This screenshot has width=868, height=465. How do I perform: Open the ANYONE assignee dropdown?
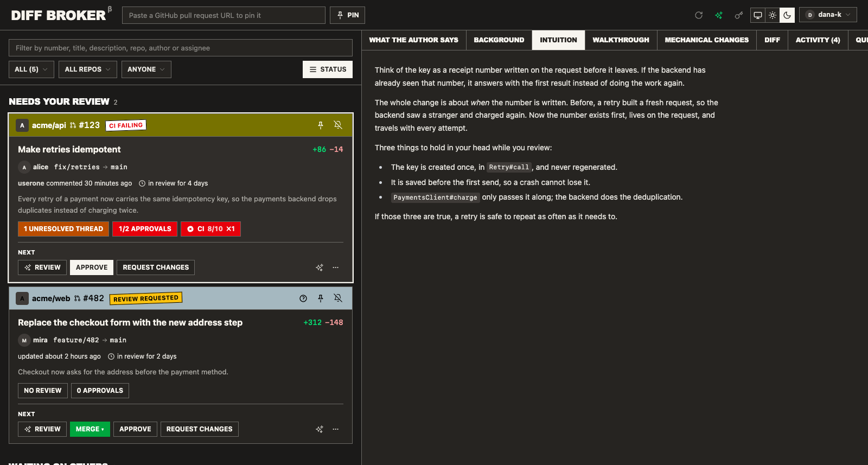[146, 69]
